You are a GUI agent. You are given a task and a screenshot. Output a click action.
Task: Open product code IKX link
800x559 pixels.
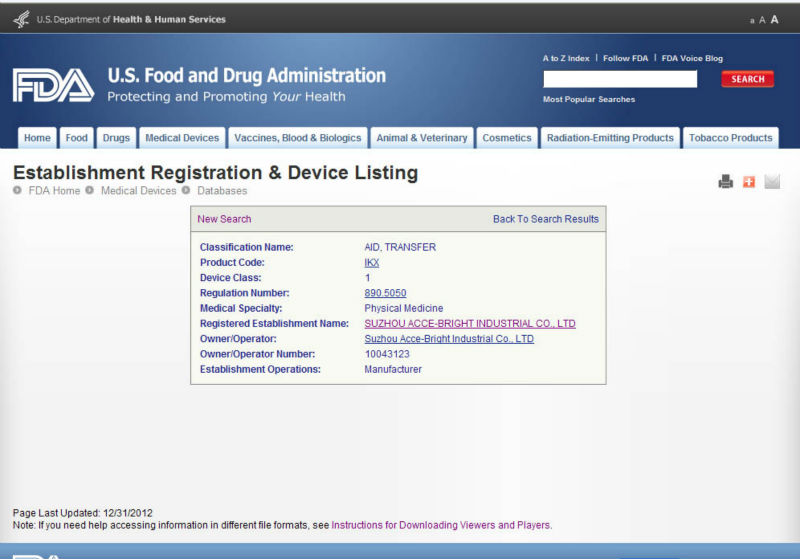tap(371, 263)
